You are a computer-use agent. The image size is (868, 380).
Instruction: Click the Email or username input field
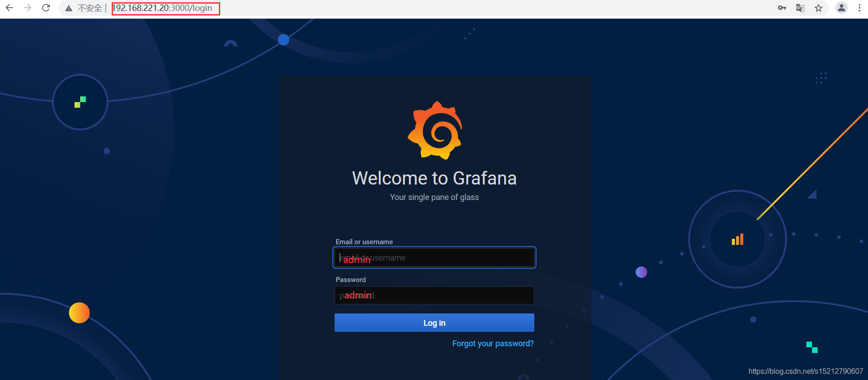pos(434,257)
